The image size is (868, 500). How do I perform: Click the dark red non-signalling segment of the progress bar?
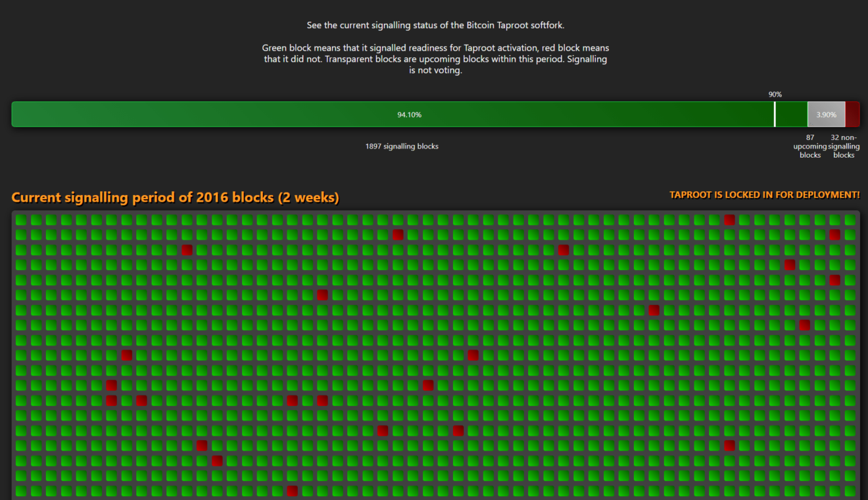852,114
